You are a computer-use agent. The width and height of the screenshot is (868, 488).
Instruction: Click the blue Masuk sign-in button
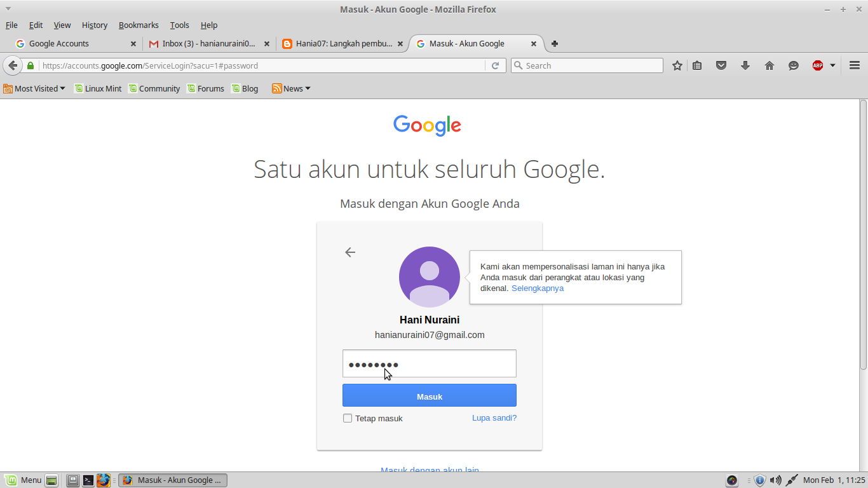coord(430,395)
